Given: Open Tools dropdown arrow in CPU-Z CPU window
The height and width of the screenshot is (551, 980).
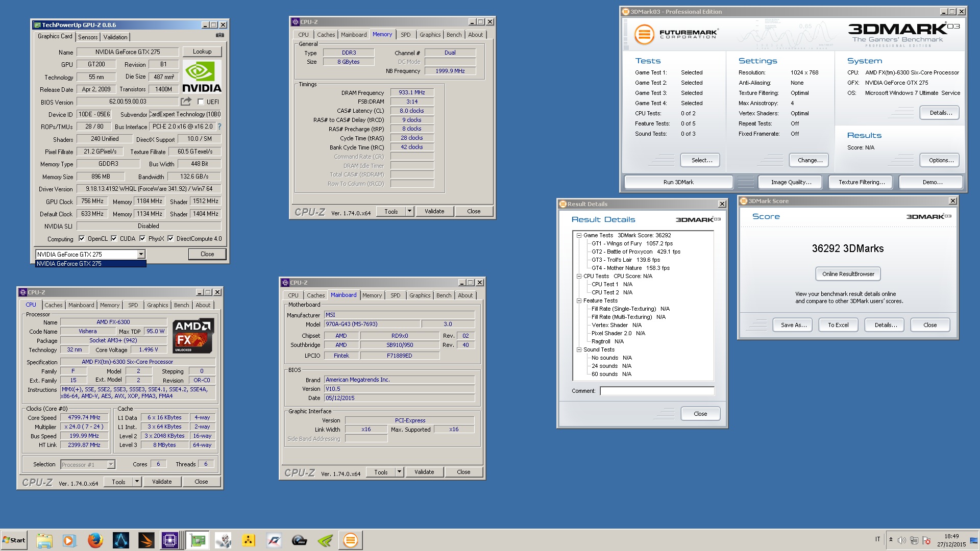Looking at the screenshot, I should pyautogui.click(x=137, y=482).
